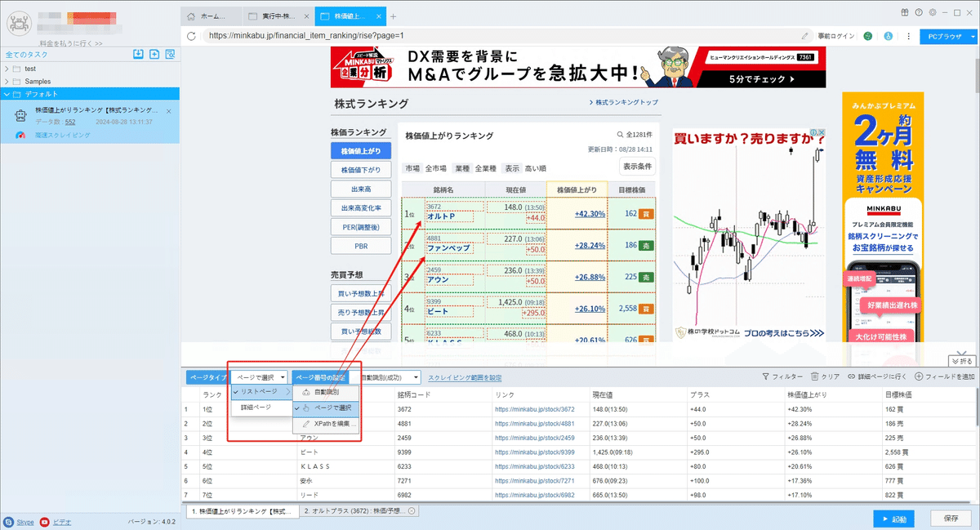Click the クリア trash button
Viewport: 980px width, 530px height.
[825, 377]
